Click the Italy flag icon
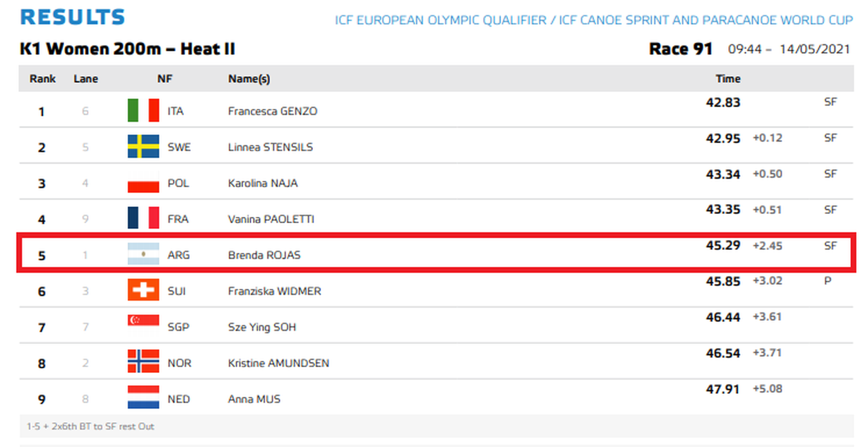Viewport: 868px width, 447px height. [x=143, y=110]
